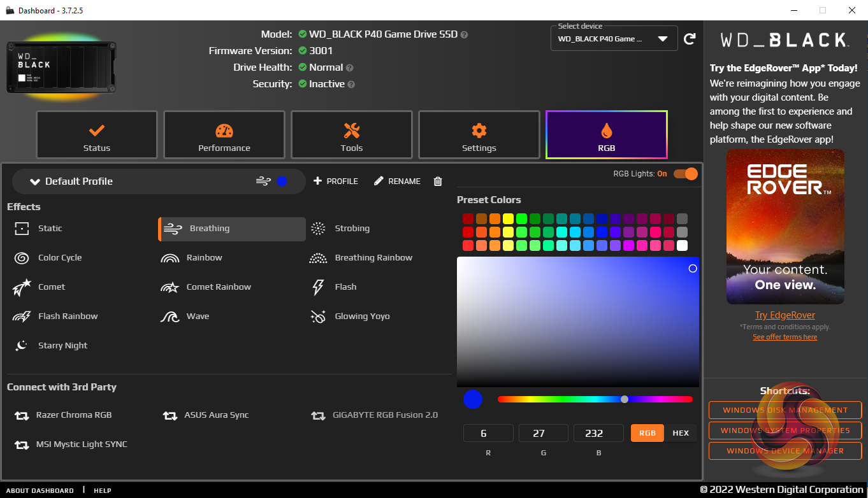Switch color input to HEX mode

[681, 433]
